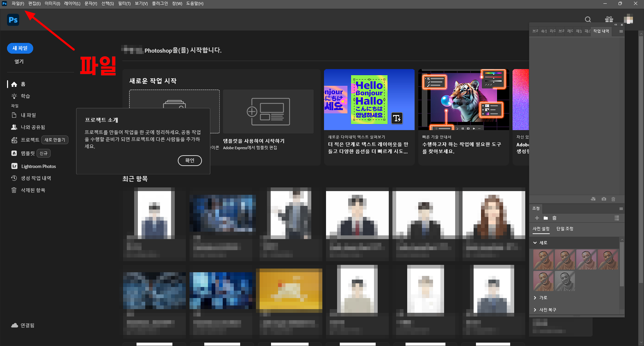644x346 pixels.
Task: Click the plus icon in the adjustments panel
Action: [x=537, y=218]
